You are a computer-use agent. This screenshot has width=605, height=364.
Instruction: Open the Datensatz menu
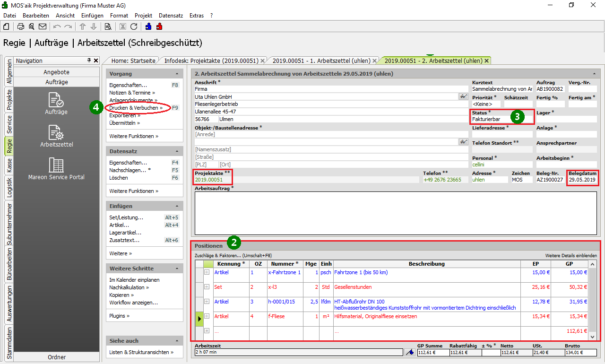click(171, 16)
